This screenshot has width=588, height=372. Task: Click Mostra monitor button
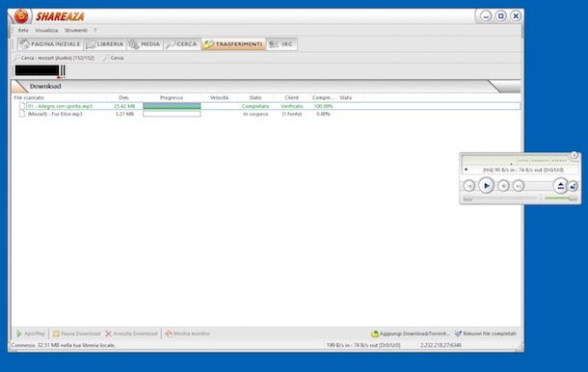coord(188,333)
